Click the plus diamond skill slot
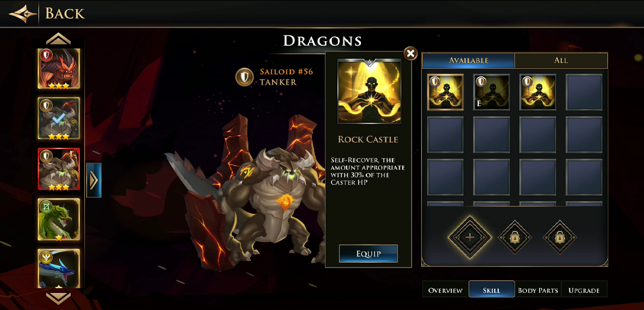This screenshot has width=644, height=310. tap(470, 237)
